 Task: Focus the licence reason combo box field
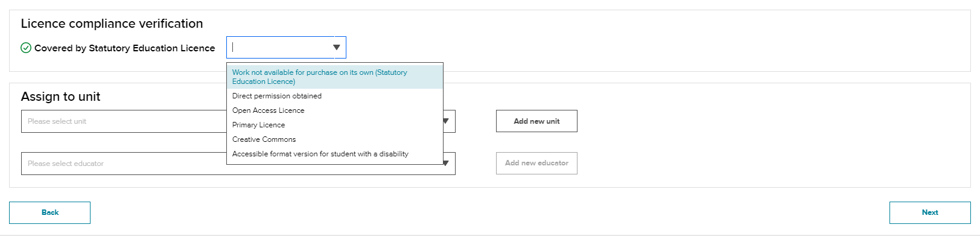click(286, 48)
